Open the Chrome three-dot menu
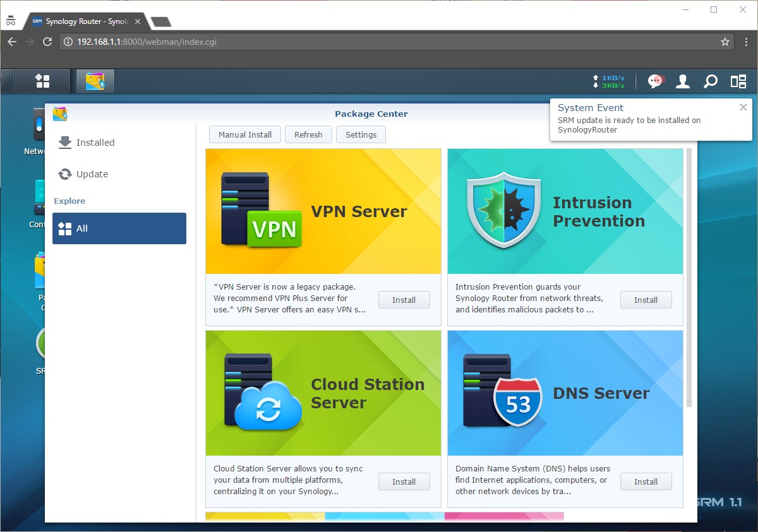The image size is (758, 532). pyautogui.click(x=746, y=42)
